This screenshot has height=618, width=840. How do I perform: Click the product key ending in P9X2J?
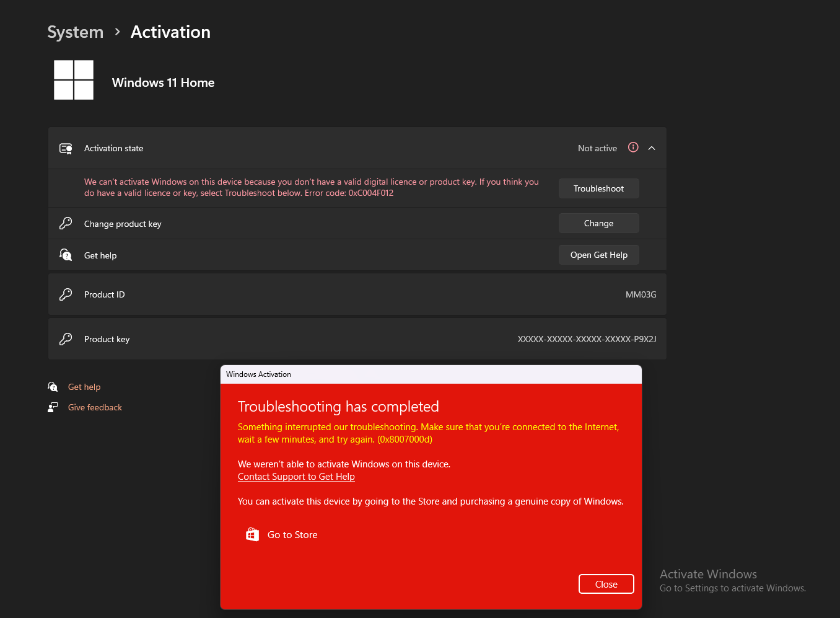tap(587, 339)
